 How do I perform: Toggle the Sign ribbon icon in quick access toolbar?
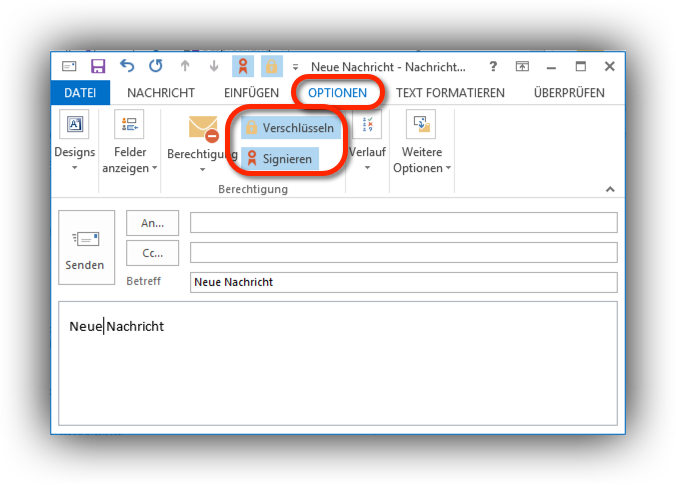[243, 66]
